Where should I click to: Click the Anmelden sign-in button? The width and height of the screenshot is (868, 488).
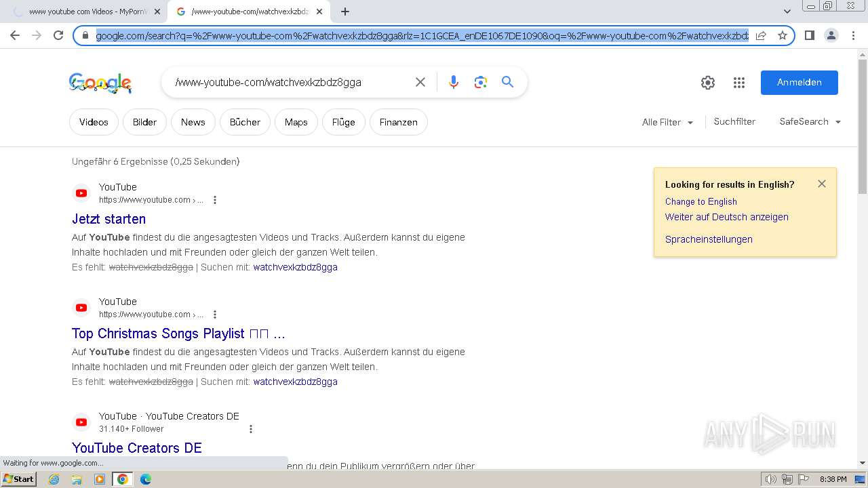coord(799,82)
